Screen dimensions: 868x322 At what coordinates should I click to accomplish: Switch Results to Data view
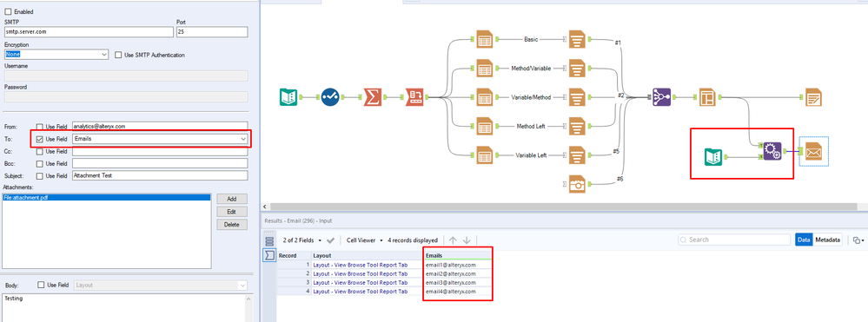click(x=804, y=240)
